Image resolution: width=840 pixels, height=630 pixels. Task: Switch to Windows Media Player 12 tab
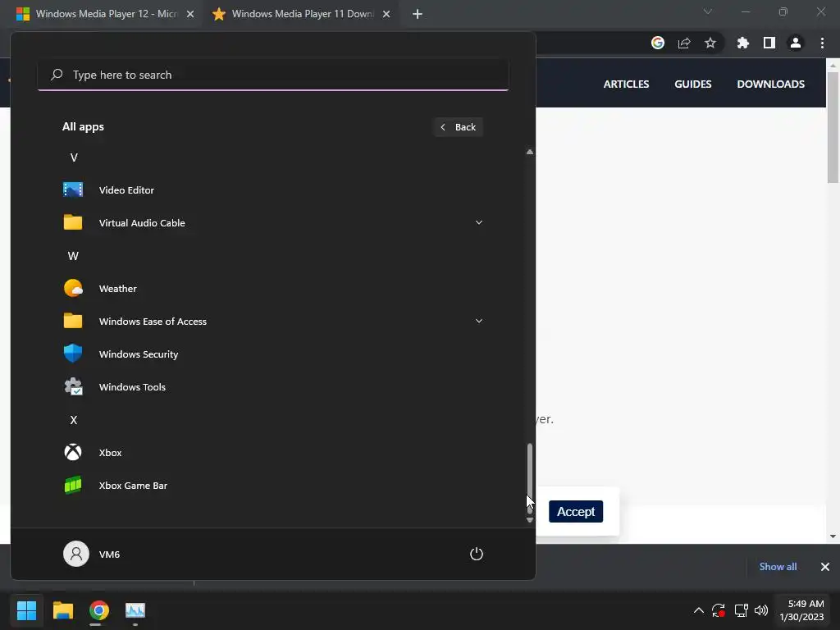point(106,14)
